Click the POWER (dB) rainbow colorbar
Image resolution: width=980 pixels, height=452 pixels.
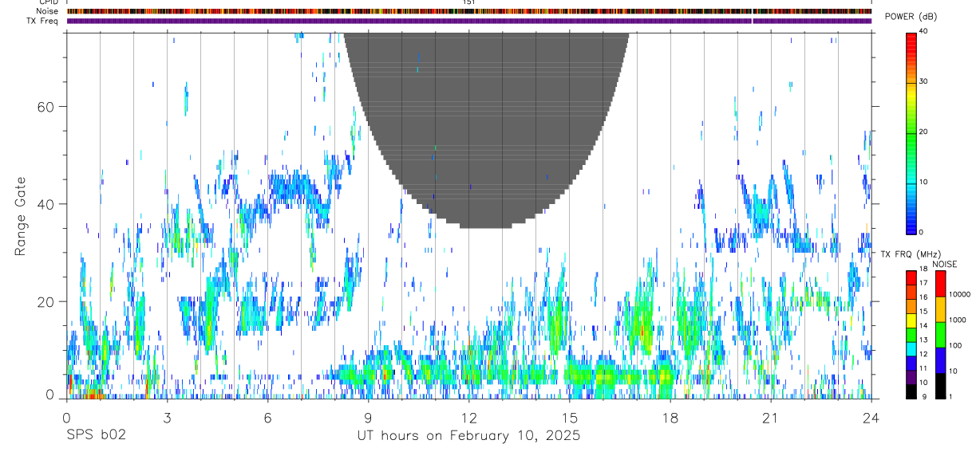[x=911, y=132]
